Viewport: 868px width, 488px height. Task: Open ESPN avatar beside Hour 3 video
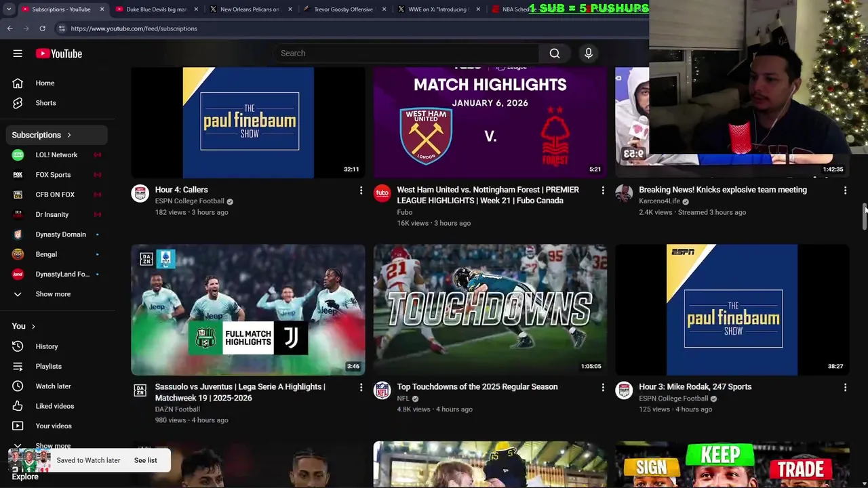pyautogui.click(x=624, y=390)
